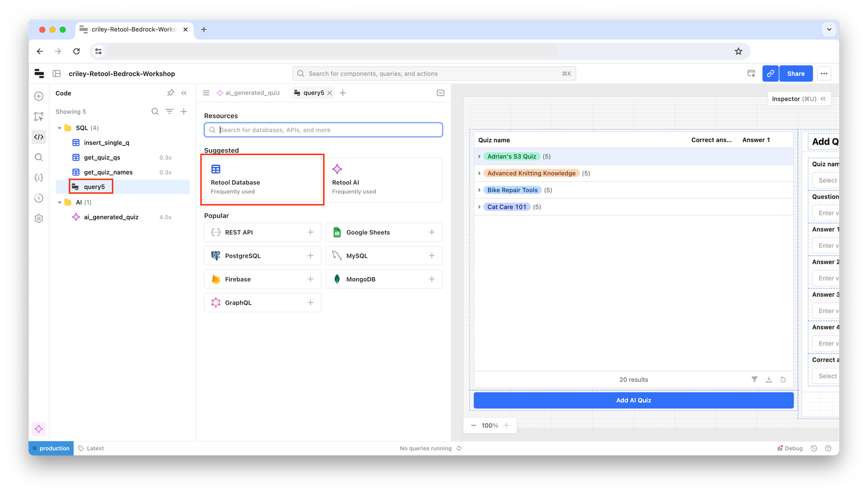This screenshot has width=868, height=493.
Task: Zoom out canvas with minus
Action: (474, 426)
